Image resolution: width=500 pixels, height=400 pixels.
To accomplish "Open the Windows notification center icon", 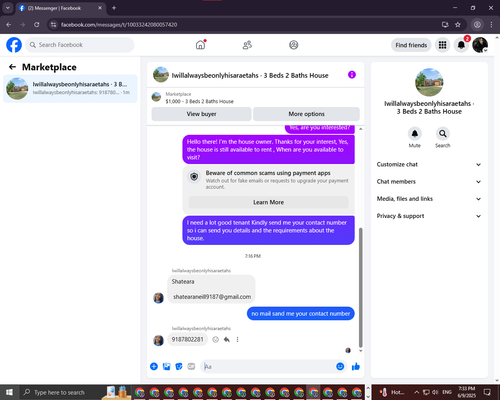I will tap(487, 392).
